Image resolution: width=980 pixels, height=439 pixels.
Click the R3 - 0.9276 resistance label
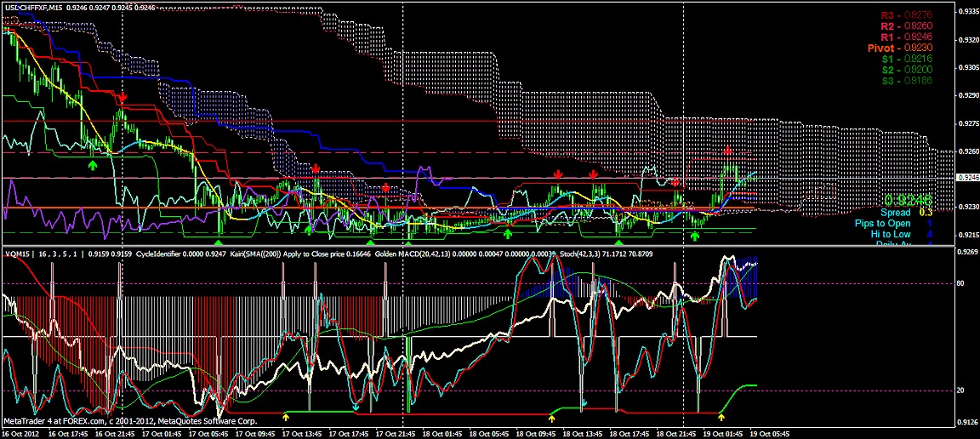point(907,15)
